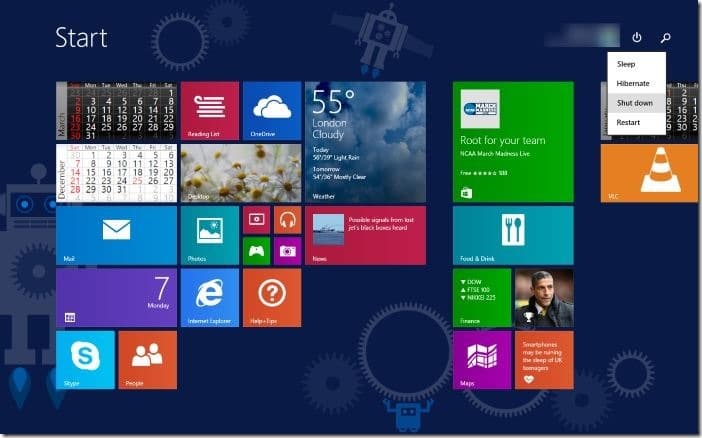Open the Help+Tips tile
The image size is (702, 438).
tap(272, 297)
